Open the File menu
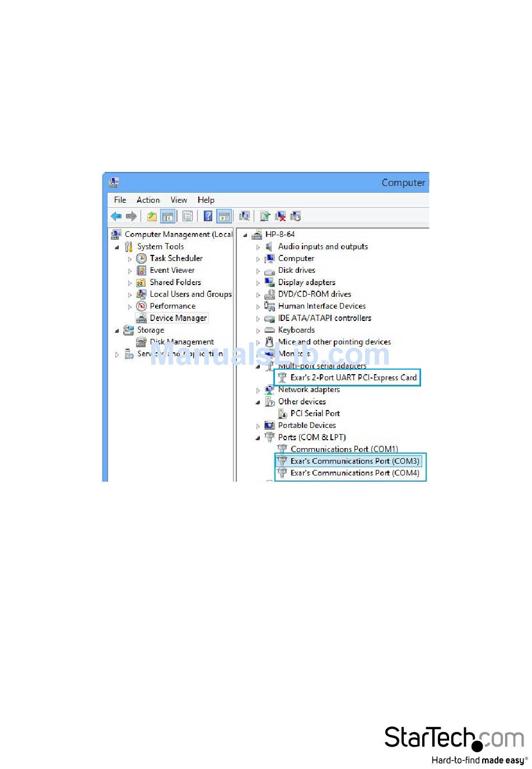 point(120,200)
